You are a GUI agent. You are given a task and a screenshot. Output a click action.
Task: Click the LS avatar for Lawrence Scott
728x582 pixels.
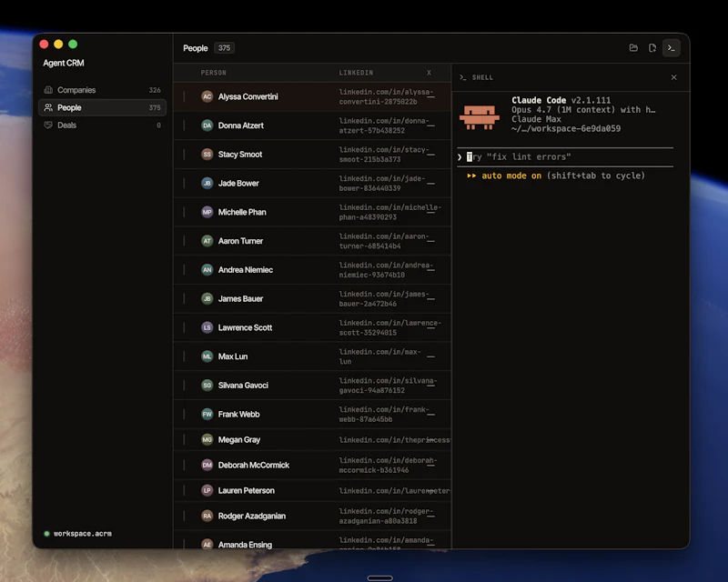click(x=207, y=327)
